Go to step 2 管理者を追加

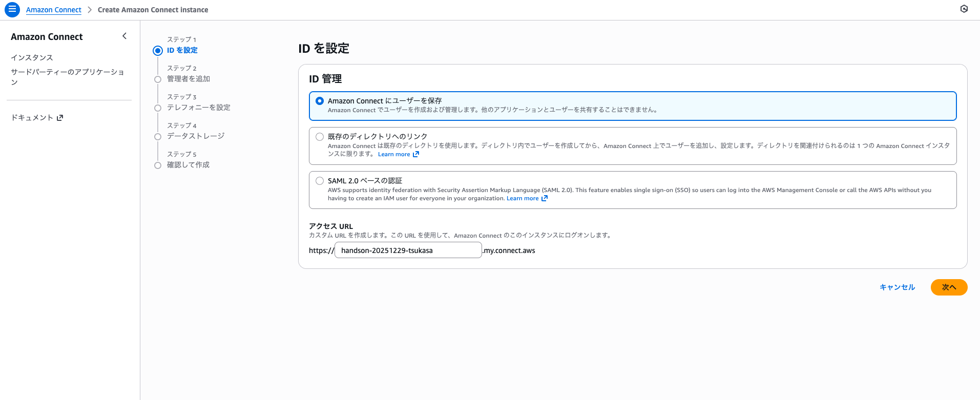[189, 79]
